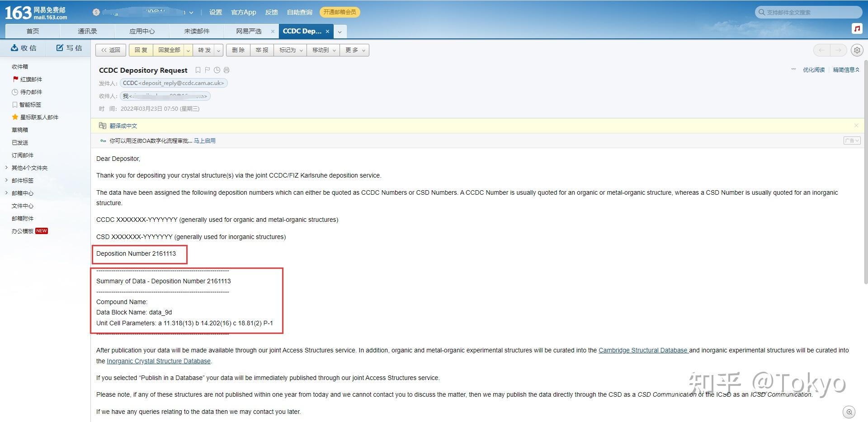868x422 pixels.
Task: Click the 删除 button
Action: pyautogui.click(x=238, y=50)
